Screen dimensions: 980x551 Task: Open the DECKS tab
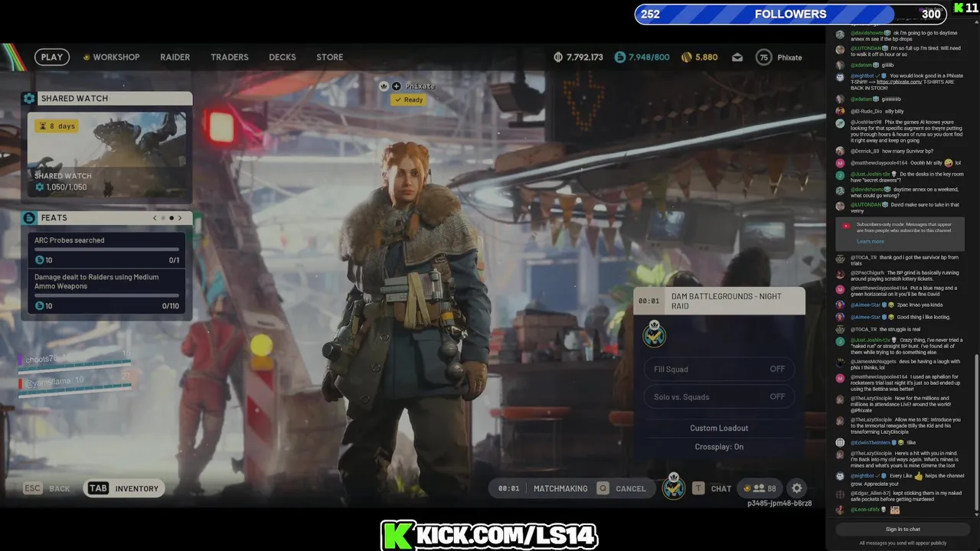tap(283, 57)
